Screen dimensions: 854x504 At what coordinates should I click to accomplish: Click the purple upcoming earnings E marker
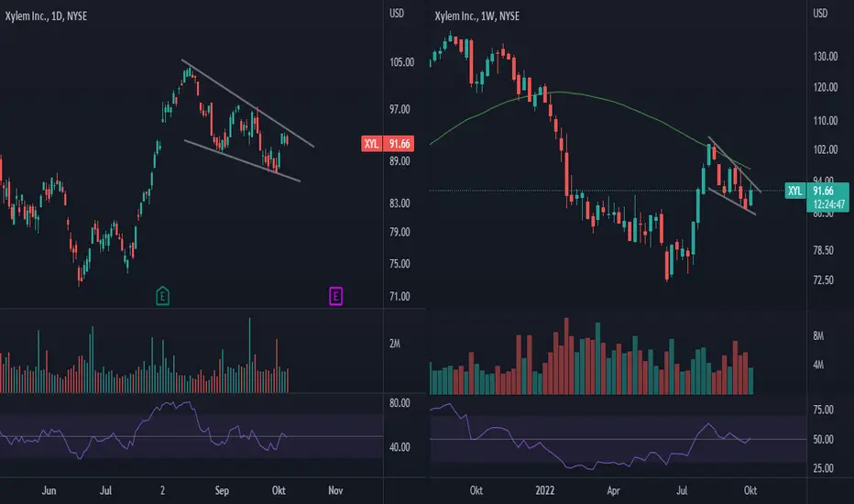click(x=335, y=296)
